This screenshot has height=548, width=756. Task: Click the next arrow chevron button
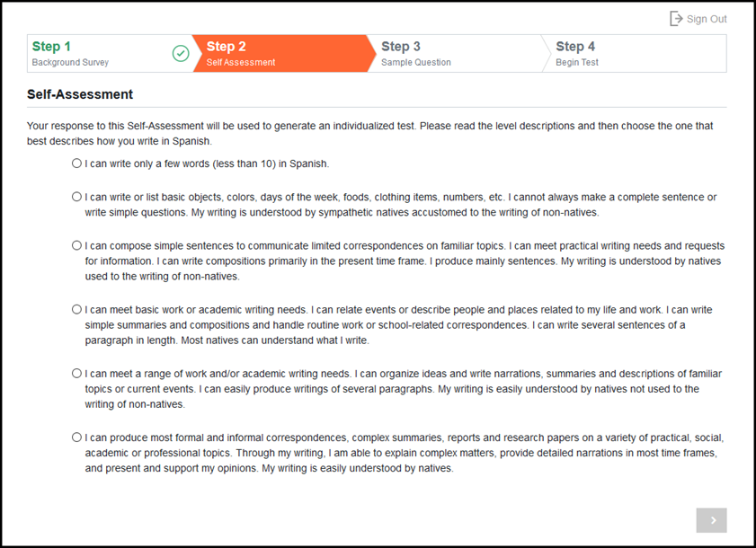pyautogui.click(x=711, y=520)
